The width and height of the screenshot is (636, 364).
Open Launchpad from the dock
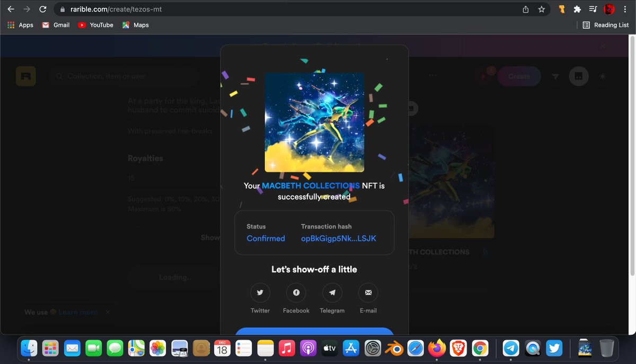click(50, 348)
